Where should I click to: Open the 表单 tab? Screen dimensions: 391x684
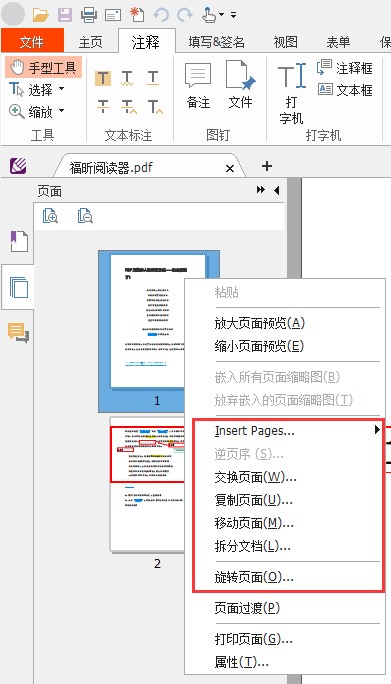click(x=338, y=42)
